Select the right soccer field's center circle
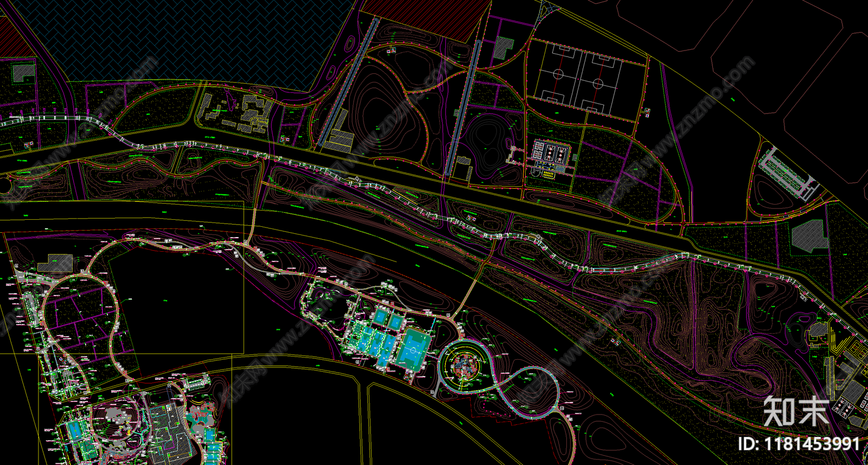Viewport: 868px width, 465px height. [x=598, y=84]
